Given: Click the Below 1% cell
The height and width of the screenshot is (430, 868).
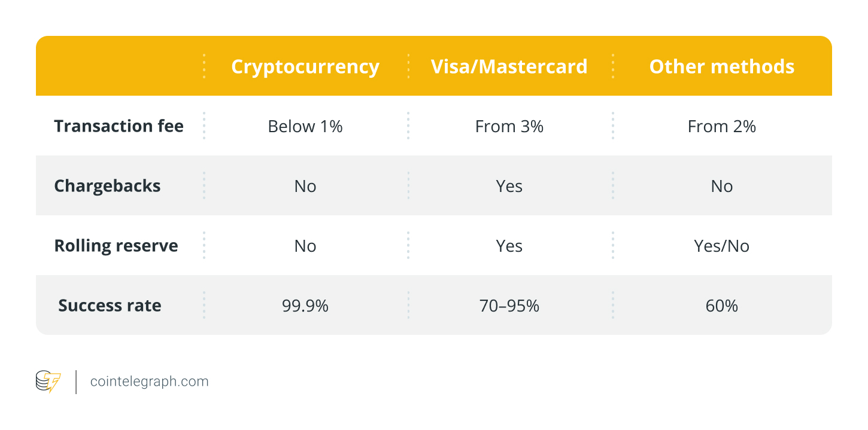Looking at the screenshot, I should [305, 126].
